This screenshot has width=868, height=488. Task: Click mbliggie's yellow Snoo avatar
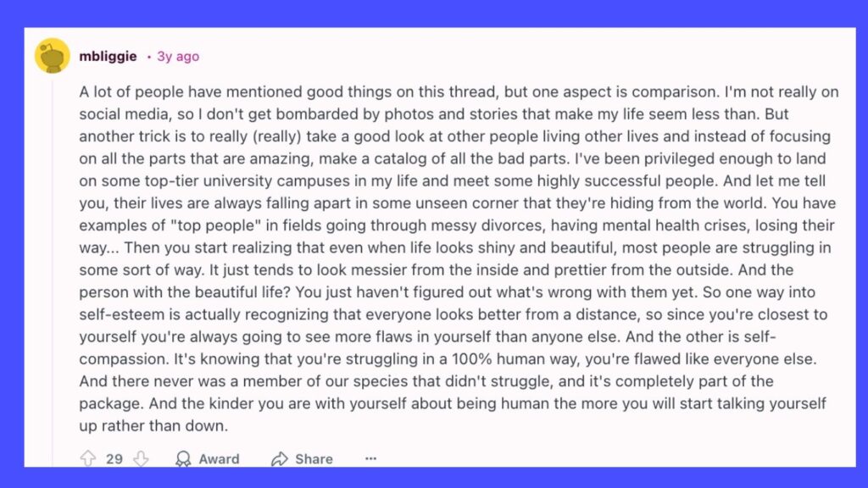pyautogui.click(x=52, y=56)
